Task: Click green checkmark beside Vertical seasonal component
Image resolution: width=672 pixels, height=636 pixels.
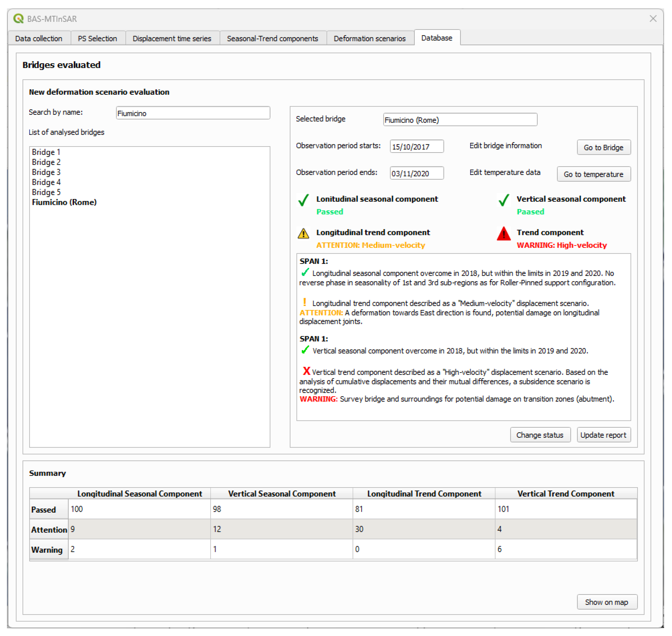Action: (504, 200)
